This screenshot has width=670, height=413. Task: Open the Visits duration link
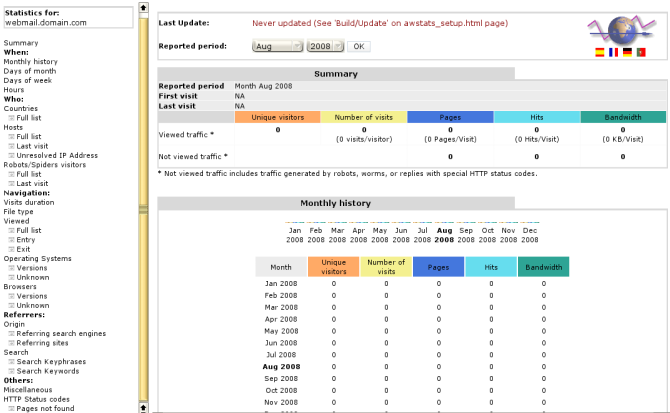tap(29, 202)
